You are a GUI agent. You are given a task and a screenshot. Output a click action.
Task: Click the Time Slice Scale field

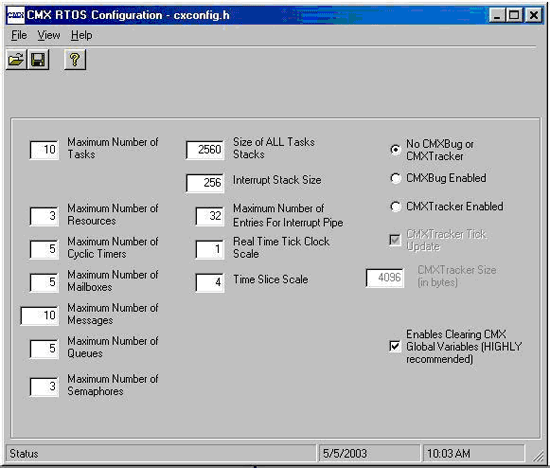pos(210,282)
